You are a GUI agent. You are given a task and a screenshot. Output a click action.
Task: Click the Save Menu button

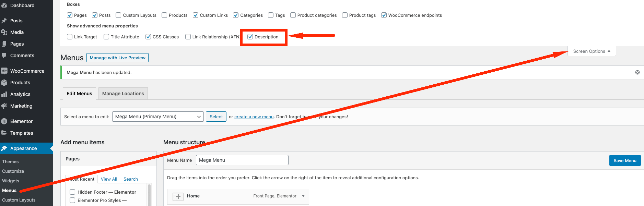[624, 160]
